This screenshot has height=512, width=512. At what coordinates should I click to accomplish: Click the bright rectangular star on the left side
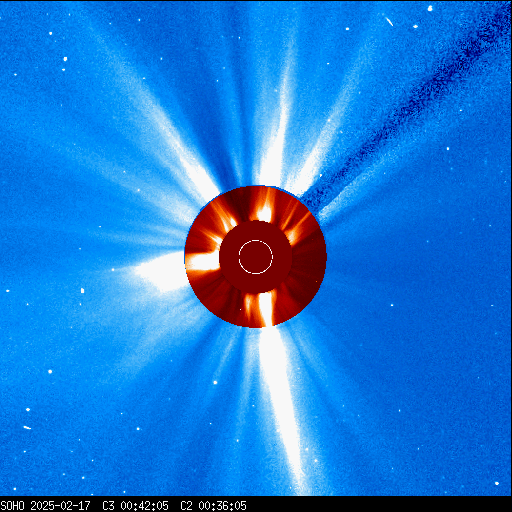point(82,291)
